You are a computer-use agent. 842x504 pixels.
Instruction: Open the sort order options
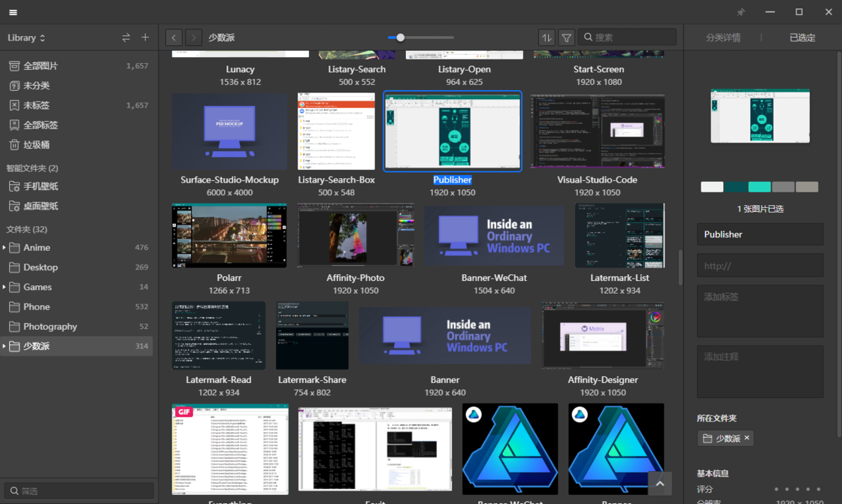click(547, 38)
